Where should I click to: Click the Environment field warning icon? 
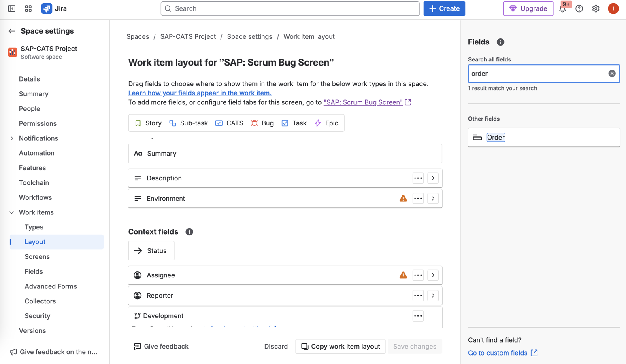(x=403, y=198)
